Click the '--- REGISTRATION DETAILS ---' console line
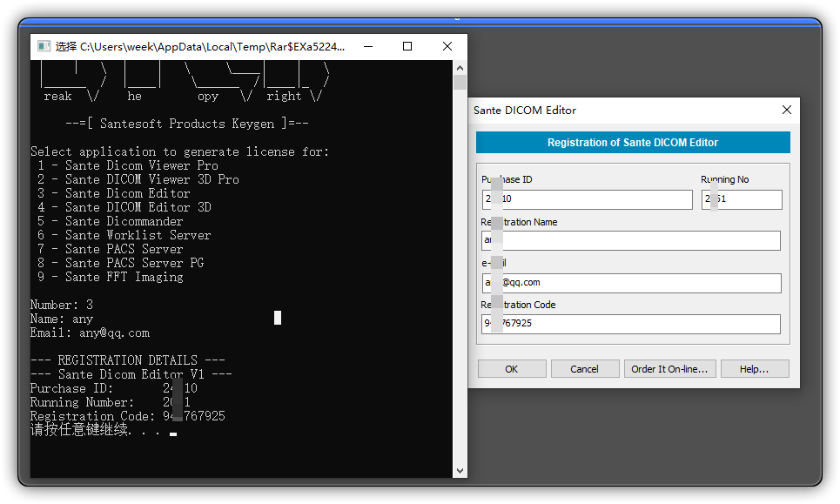This screenshot has height=504, width=840. pyautogui.click(x=127, y=360)
